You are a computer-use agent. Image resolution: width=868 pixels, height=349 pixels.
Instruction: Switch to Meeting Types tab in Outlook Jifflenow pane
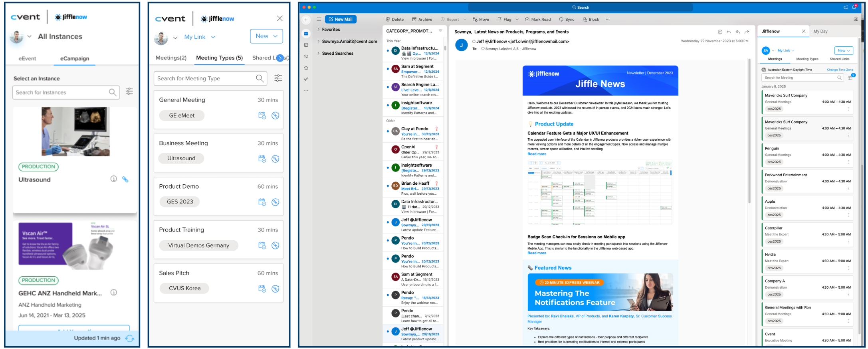(x=807, y=59)
